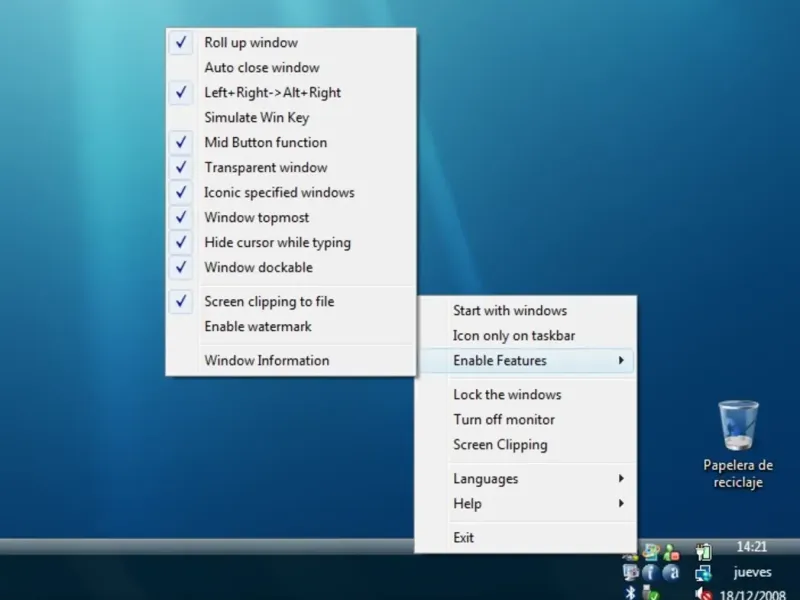Turn on Simulate Win Key
800x600 pixels.
tap(291, 117)
